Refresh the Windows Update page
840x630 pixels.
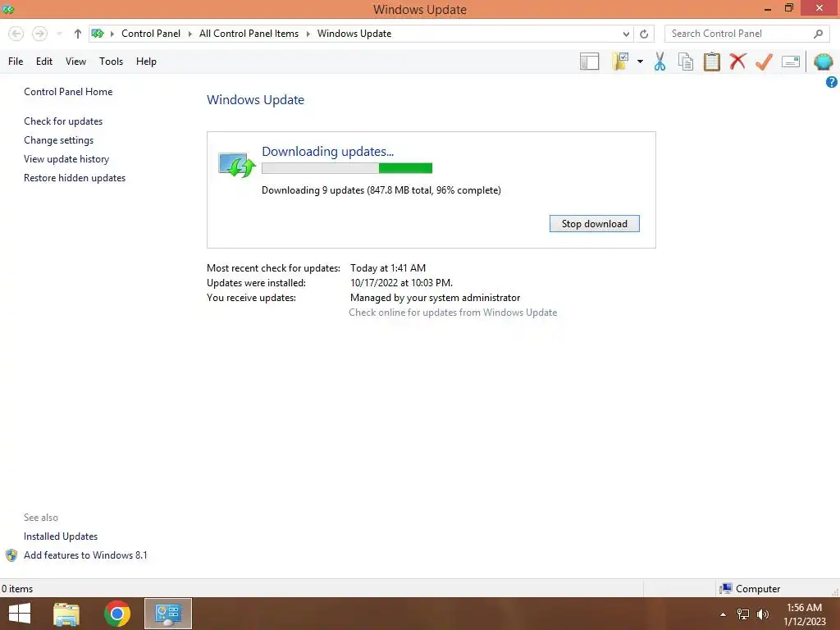coord(644,34)
